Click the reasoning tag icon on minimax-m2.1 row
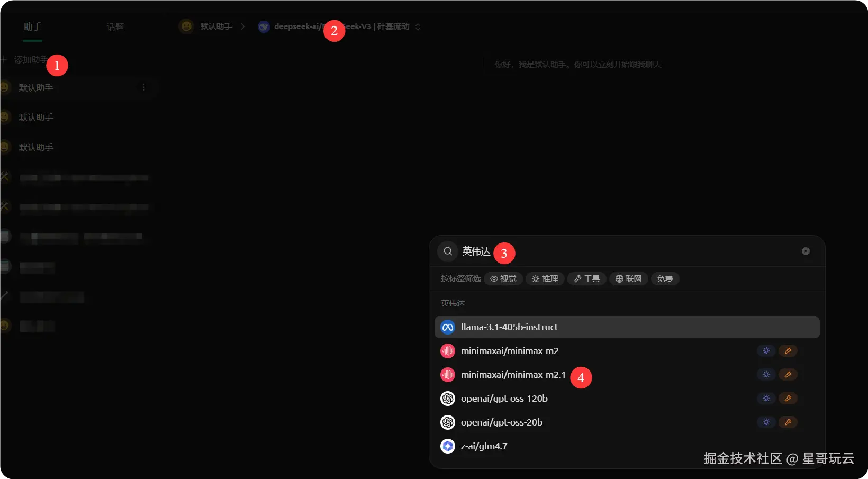The height and width of the screenshot is (479, 868). [x=766, y=375]
